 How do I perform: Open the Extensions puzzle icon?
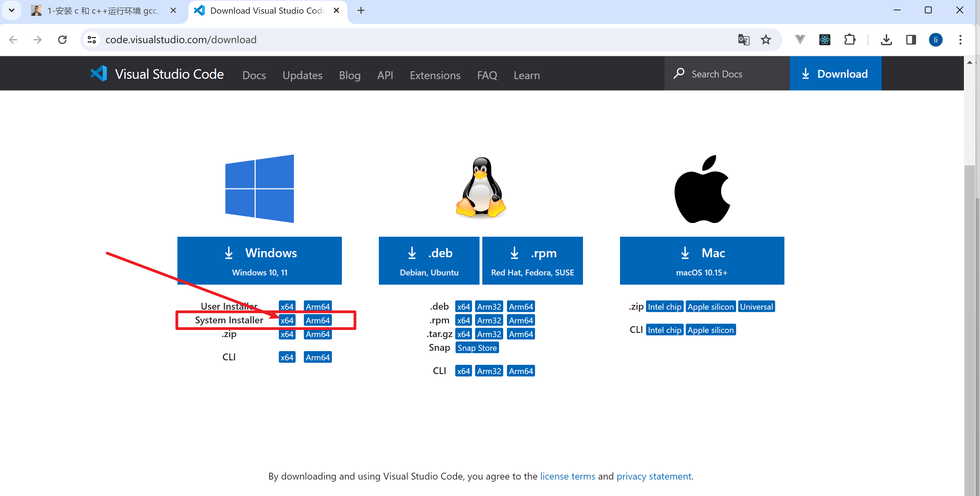(849, 39)
